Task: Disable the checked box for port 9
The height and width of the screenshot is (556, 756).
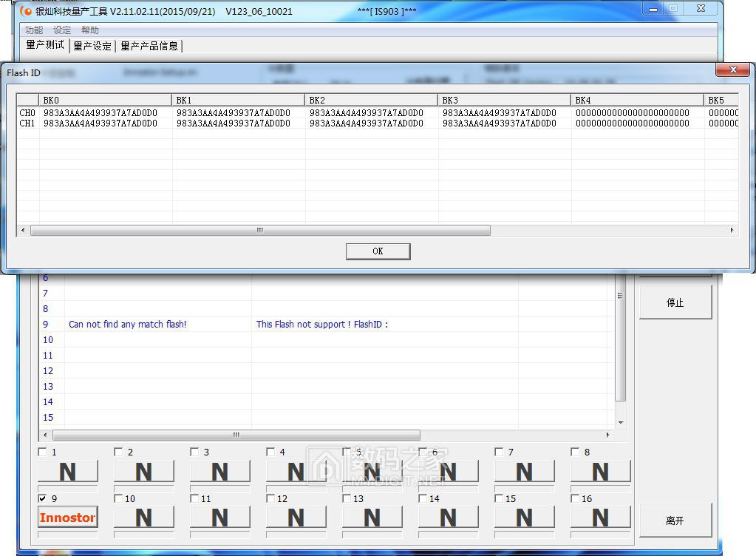Action: [42, 498]
